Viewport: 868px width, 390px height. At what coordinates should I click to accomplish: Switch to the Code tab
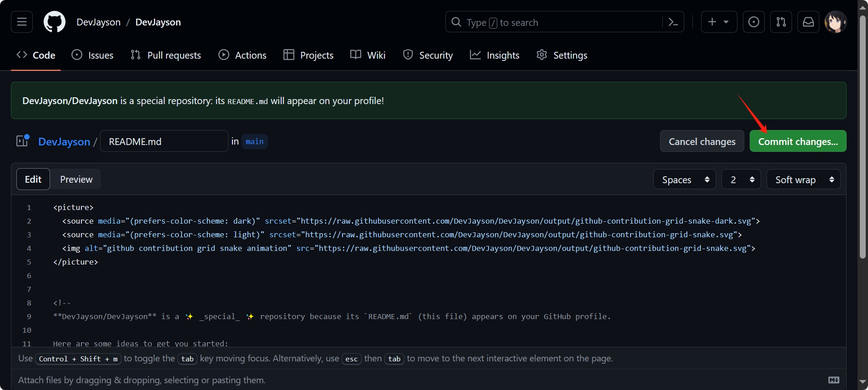pyautogui.click(x=36, y=55)
